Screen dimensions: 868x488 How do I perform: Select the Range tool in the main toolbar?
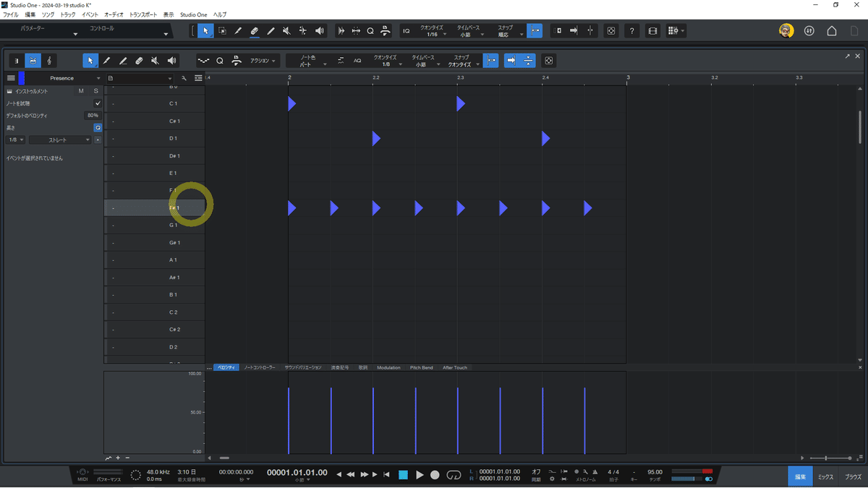point(223,30)
